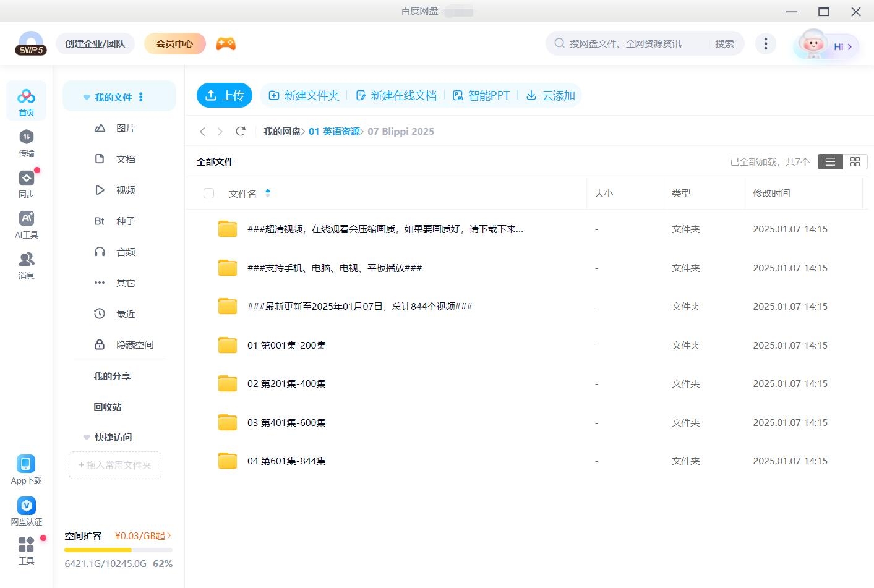Open 我的分享
Screen dimensions: 874x588
112,376
